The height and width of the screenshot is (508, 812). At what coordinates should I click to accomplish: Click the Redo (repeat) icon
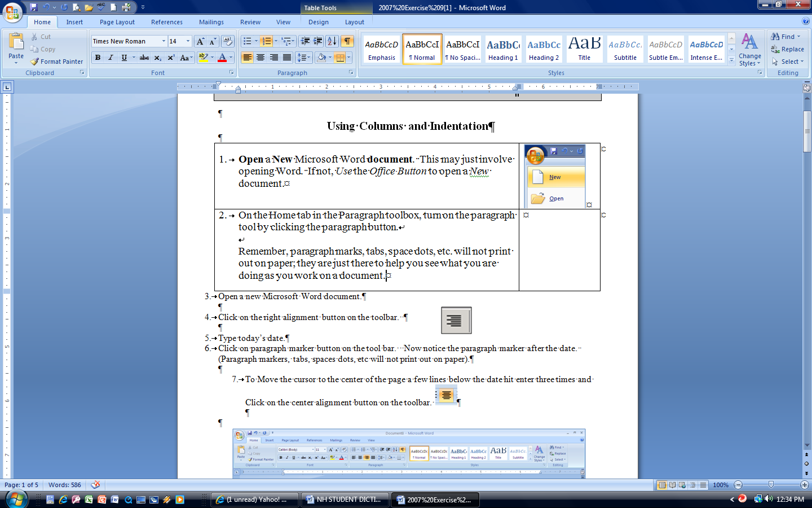[64, 7]
